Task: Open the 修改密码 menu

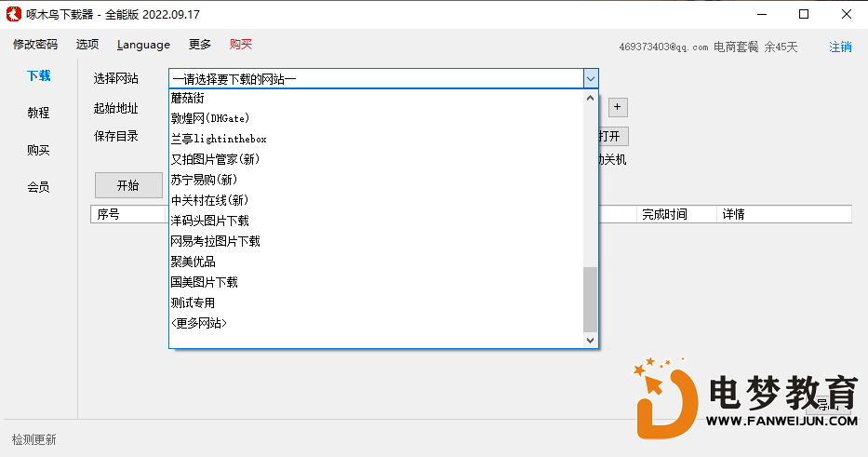Action: point(35,45)
